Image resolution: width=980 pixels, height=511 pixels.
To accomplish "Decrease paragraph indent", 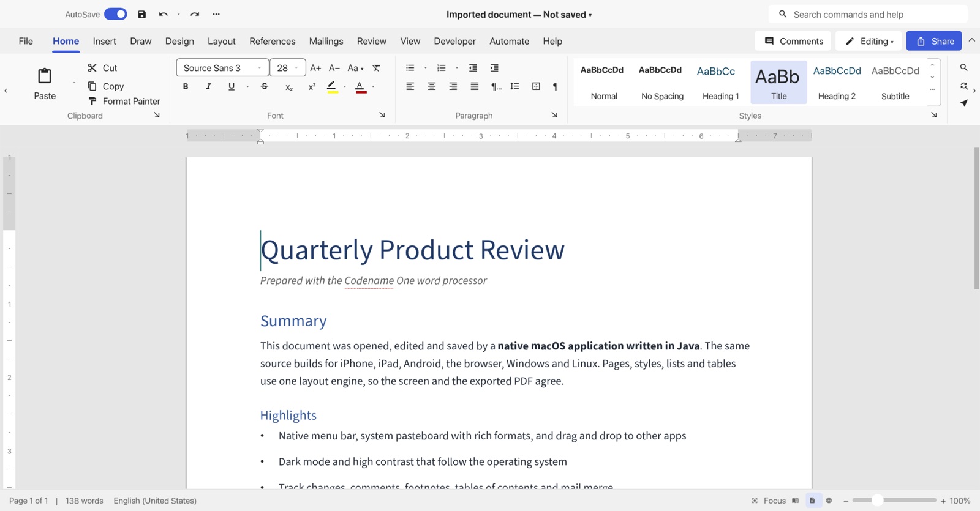I will point(473,68).
